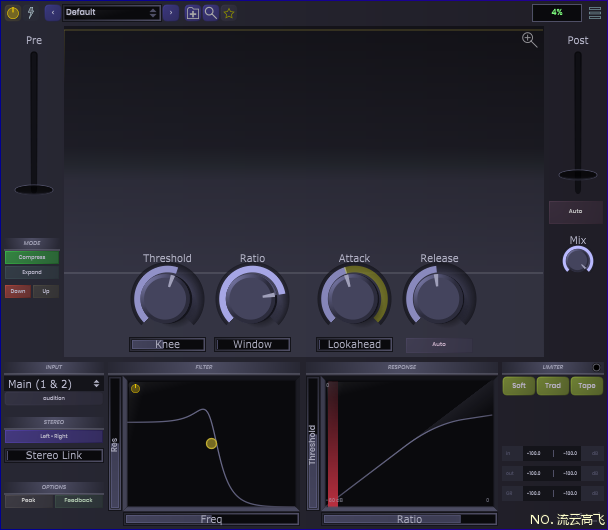Viewport: 608px width, 530px height.
Task: Toggle the filter power icon
Action: 135,388
